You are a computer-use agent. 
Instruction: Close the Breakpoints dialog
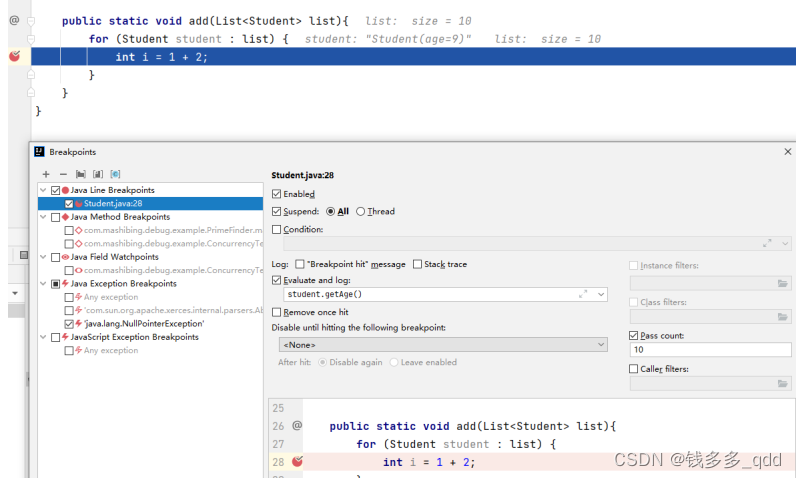point(787,152)
